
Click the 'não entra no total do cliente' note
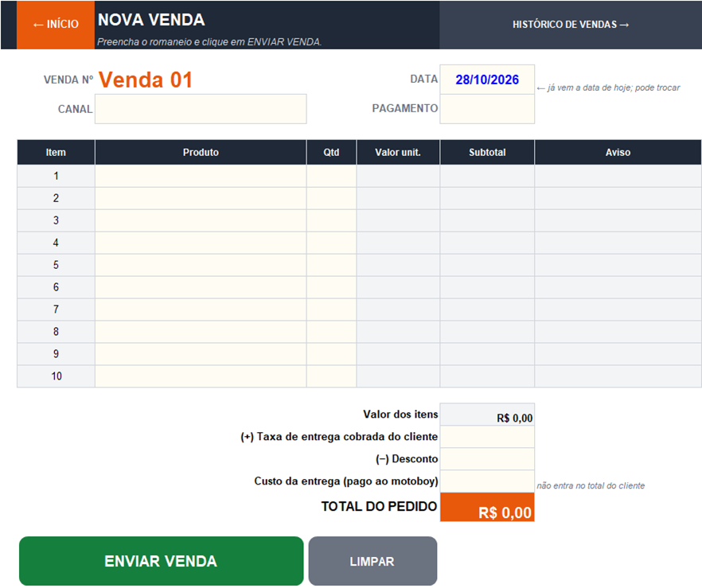591,485
